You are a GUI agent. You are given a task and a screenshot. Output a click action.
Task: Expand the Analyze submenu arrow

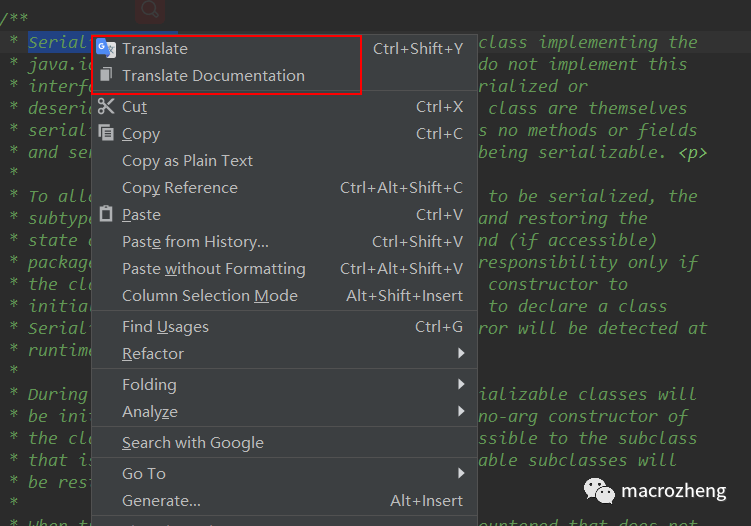461,412
